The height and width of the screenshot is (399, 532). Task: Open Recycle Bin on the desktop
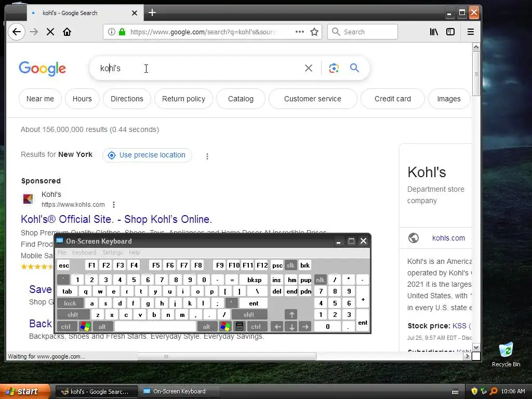coord(506,355)
